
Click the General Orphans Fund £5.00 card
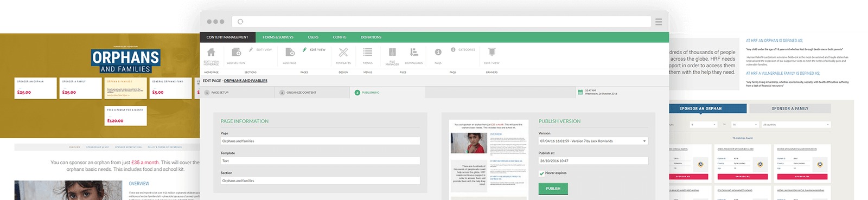(171, 88)
